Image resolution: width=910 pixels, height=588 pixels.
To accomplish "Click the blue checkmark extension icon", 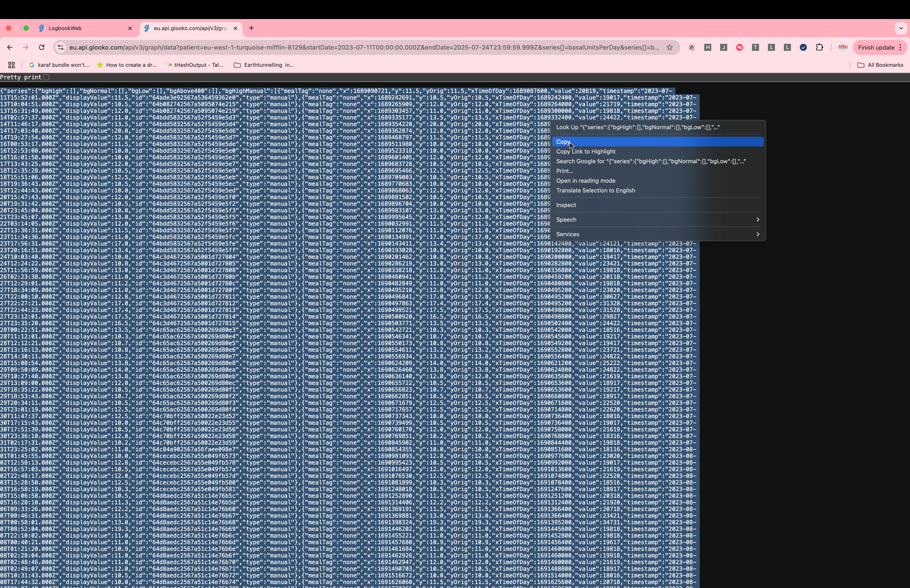I will point(803,47).
